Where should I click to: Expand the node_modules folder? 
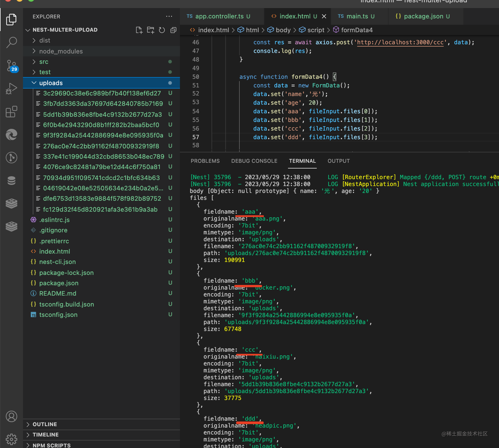[61, 51]
